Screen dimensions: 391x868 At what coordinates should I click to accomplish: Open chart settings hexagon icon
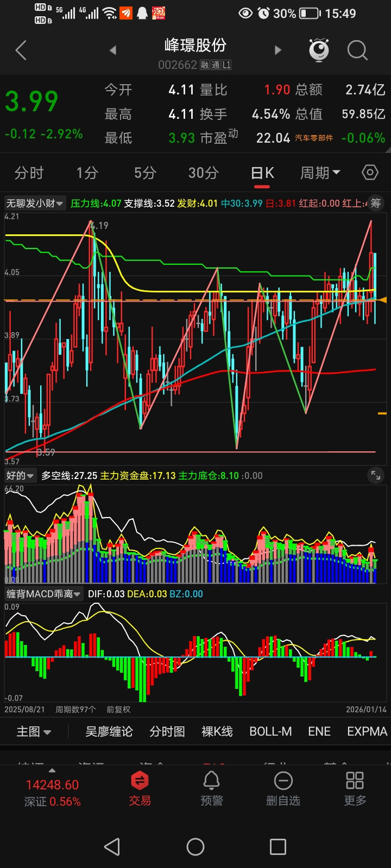click(x=370, y=173)
